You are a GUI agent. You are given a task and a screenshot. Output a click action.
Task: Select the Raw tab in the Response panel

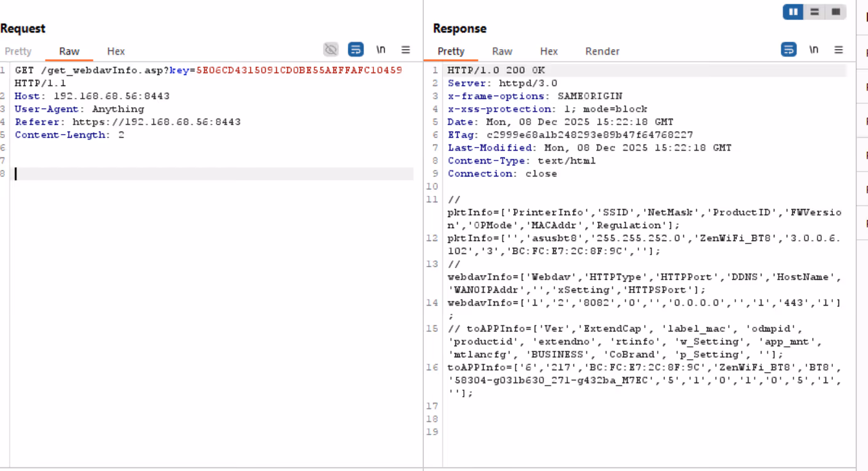(x=502, y=51)
